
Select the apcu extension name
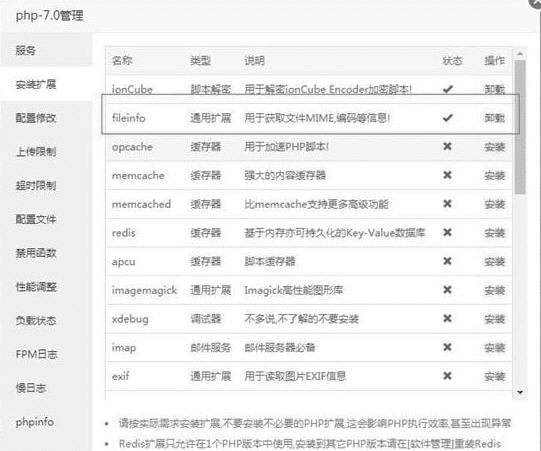point(124,262)
